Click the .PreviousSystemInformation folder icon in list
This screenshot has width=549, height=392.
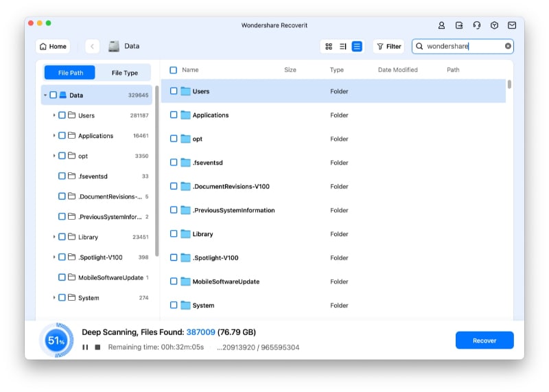click(185, 210)
